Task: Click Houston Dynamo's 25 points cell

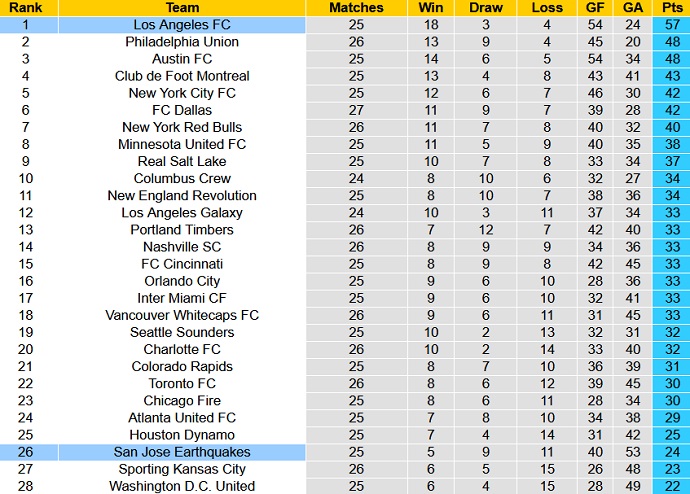Action: (671, 435)
